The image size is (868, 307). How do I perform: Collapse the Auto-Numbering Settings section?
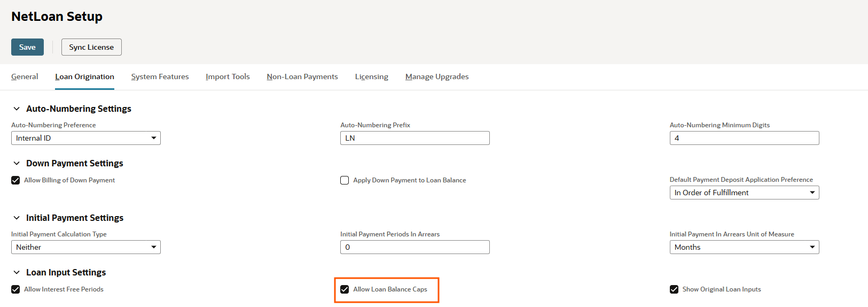pos(17,109)
